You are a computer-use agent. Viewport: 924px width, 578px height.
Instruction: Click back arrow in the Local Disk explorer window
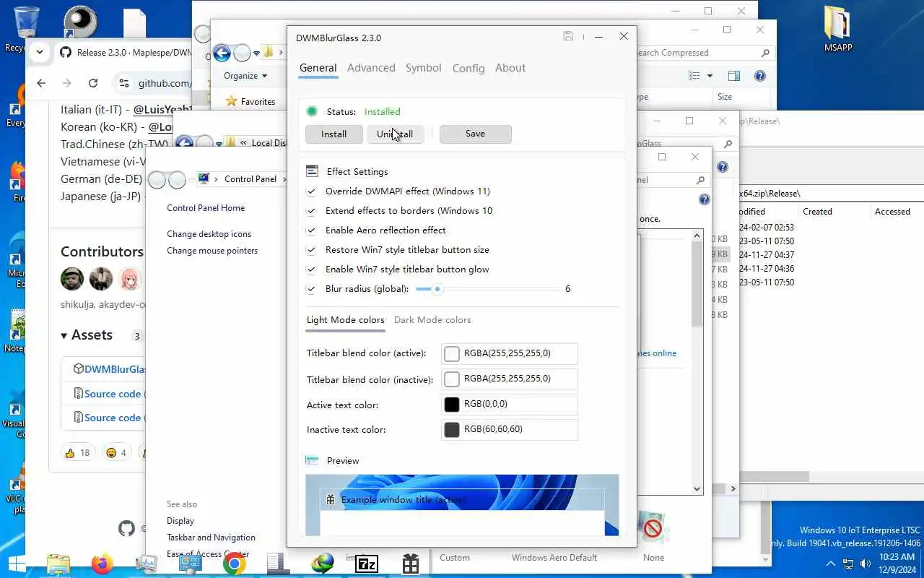point(184,143)
